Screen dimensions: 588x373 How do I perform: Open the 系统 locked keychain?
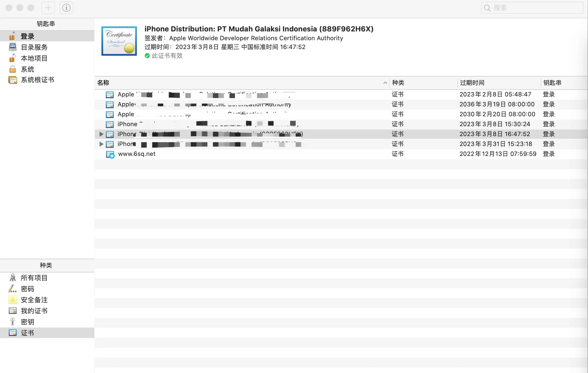(x=27, y=69)
